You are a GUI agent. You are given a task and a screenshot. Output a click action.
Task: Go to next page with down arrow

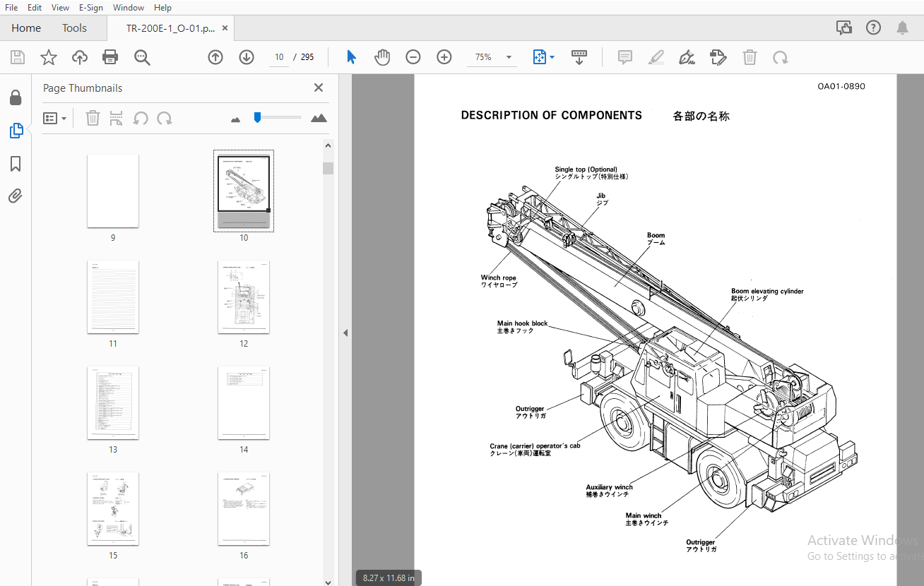[x=247, y=57]
